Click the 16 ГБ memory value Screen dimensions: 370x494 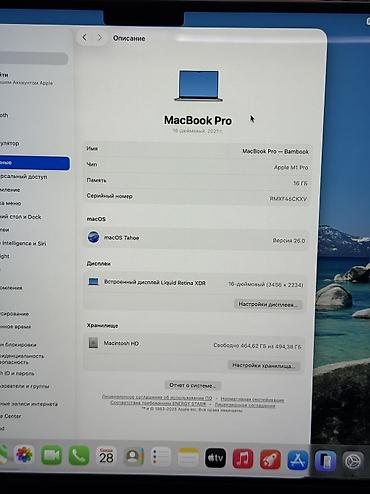coord(300,183)
